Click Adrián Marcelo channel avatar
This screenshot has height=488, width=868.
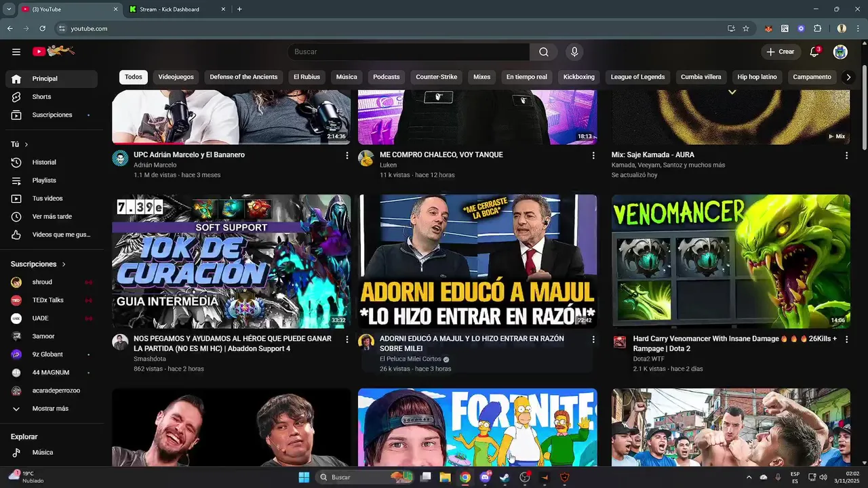tap(120, 159)
